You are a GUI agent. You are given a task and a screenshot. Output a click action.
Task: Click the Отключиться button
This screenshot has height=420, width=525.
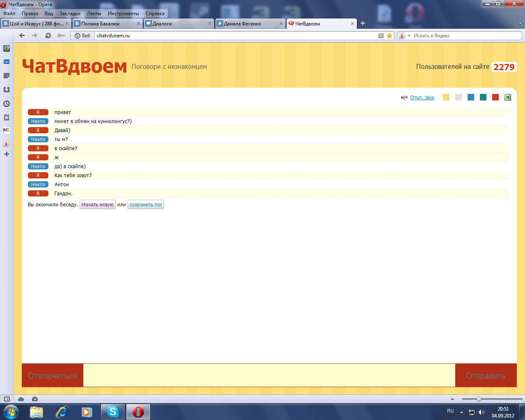click(52, 375)
